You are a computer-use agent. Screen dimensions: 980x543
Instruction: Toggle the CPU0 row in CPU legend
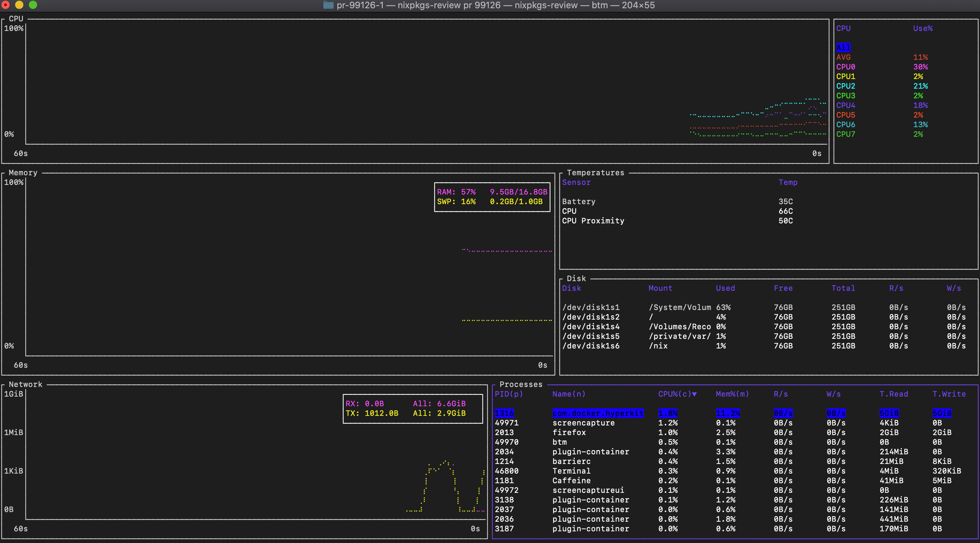pos(845,67)
